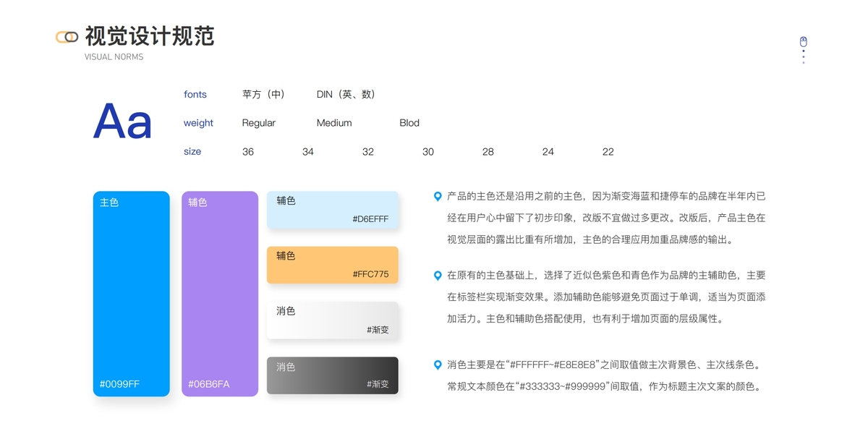Click the overlapping rings logo icon

(67, 37)
